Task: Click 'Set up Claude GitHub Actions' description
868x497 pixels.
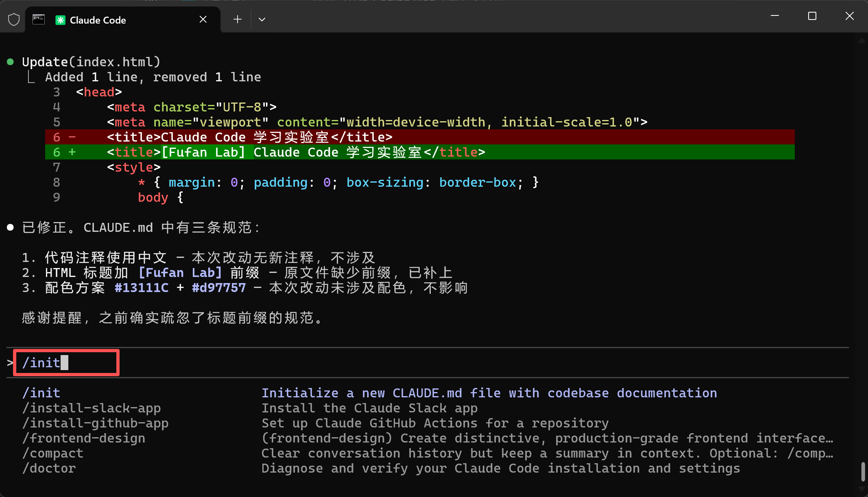Action: 435,423
